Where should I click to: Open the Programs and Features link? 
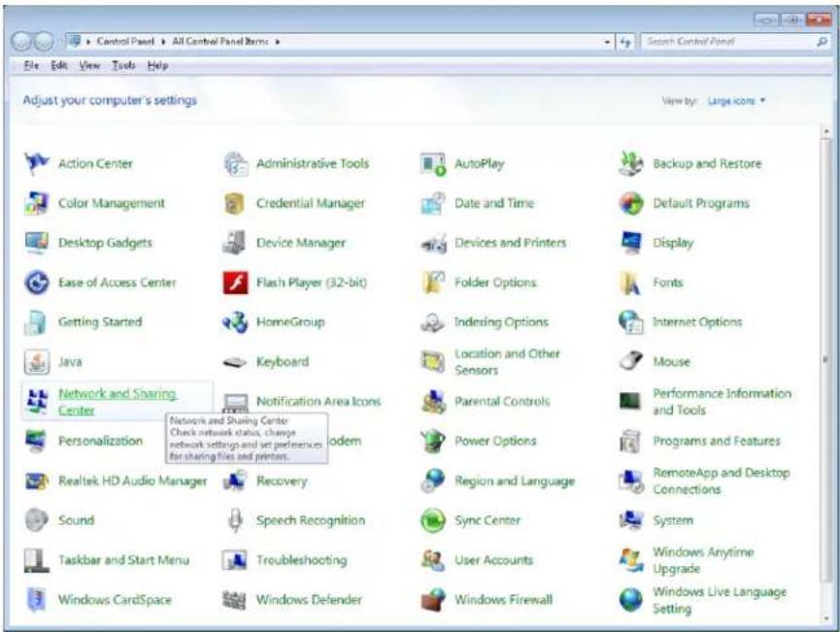point(717,441)
